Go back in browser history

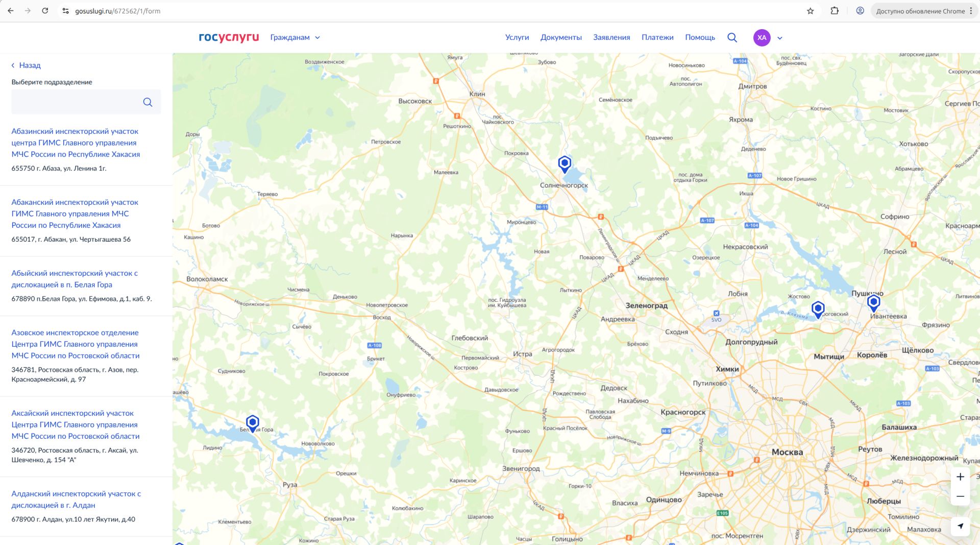[11, 11]
